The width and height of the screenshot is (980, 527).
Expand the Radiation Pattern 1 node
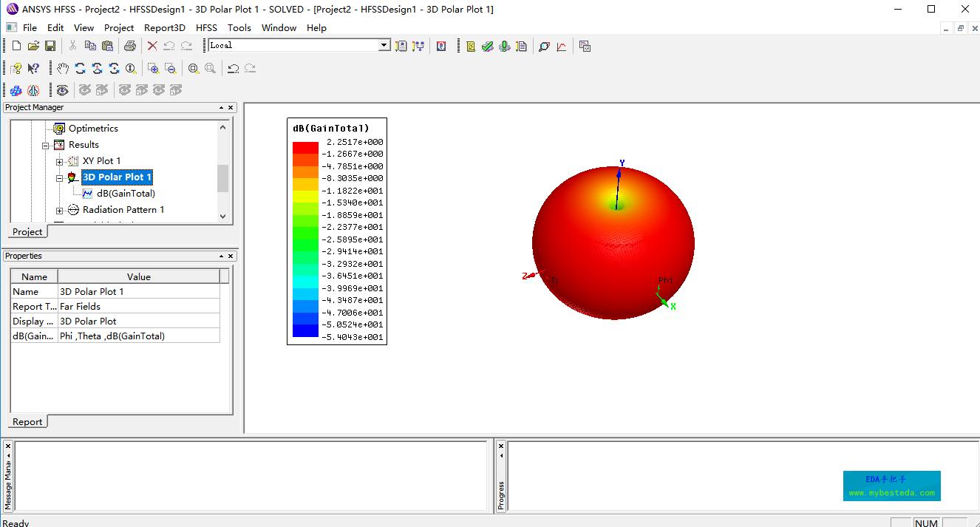(60, 210)
